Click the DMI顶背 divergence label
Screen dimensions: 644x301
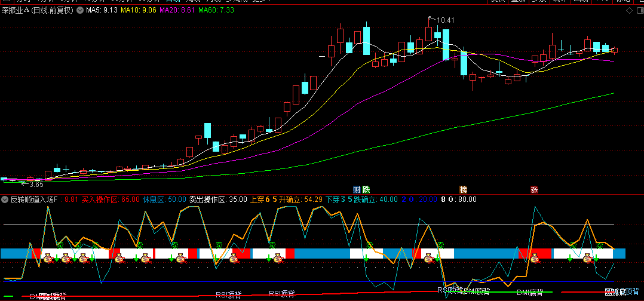pos(477,291)
